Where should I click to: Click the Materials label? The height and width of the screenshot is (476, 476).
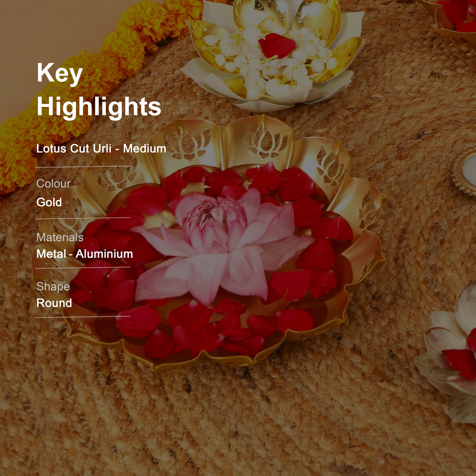coord(60,237)
